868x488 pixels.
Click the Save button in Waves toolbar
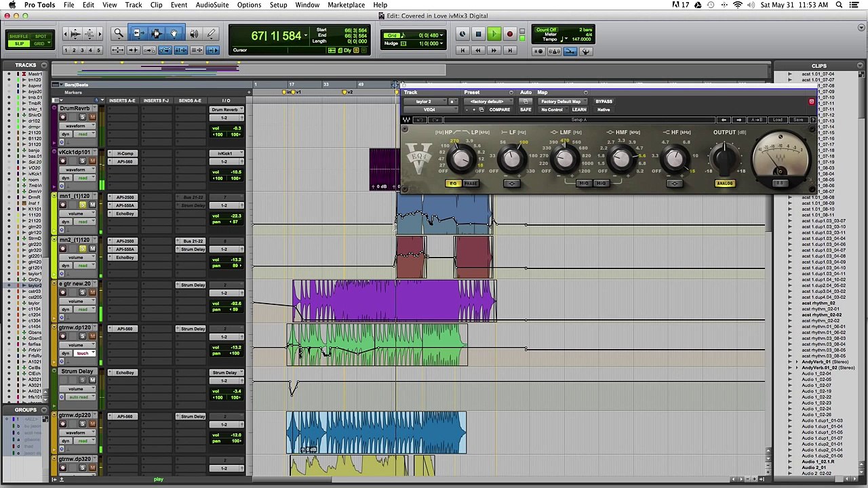797,120
